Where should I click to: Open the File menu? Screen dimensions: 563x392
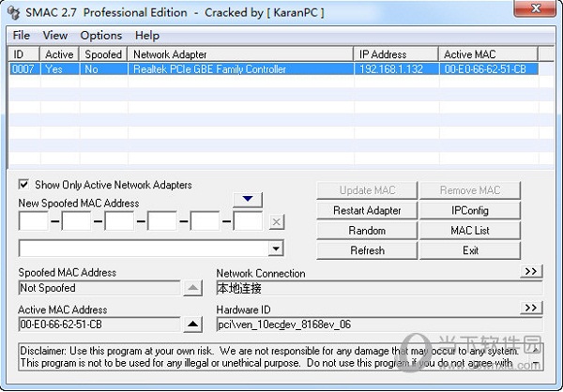[22, 36]
